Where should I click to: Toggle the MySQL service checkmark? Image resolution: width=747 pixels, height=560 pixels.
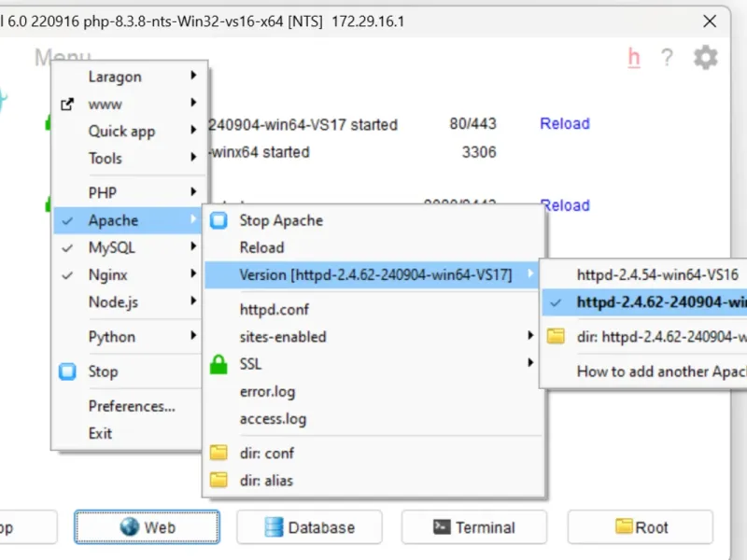coord(67,248)
